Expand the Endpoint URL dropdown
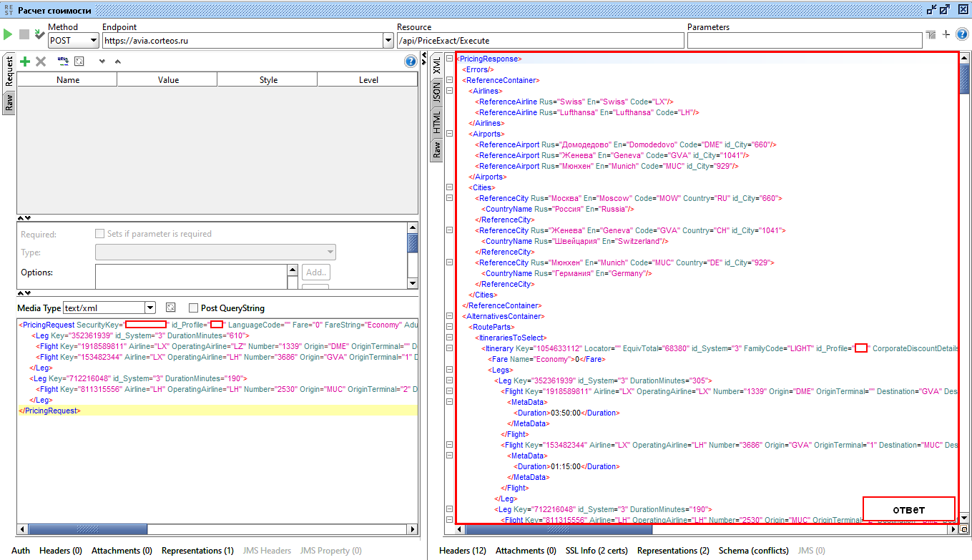This screenshot has height=560, width=972. [x=388, y=41]
